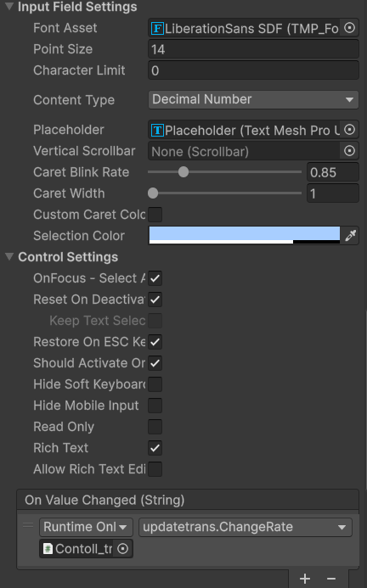Open object picker for Contoll_tr target

pos(123,549)
